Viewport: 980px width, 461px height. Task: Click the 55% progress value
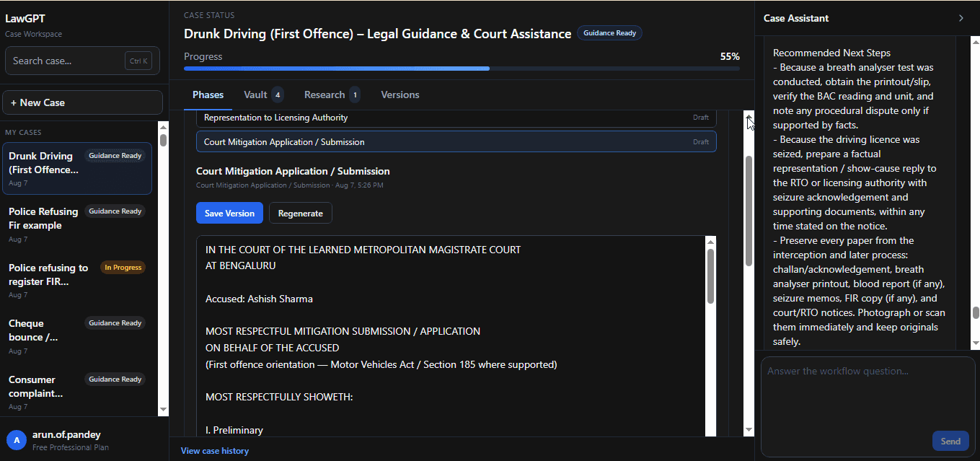(x=730, y=56)
